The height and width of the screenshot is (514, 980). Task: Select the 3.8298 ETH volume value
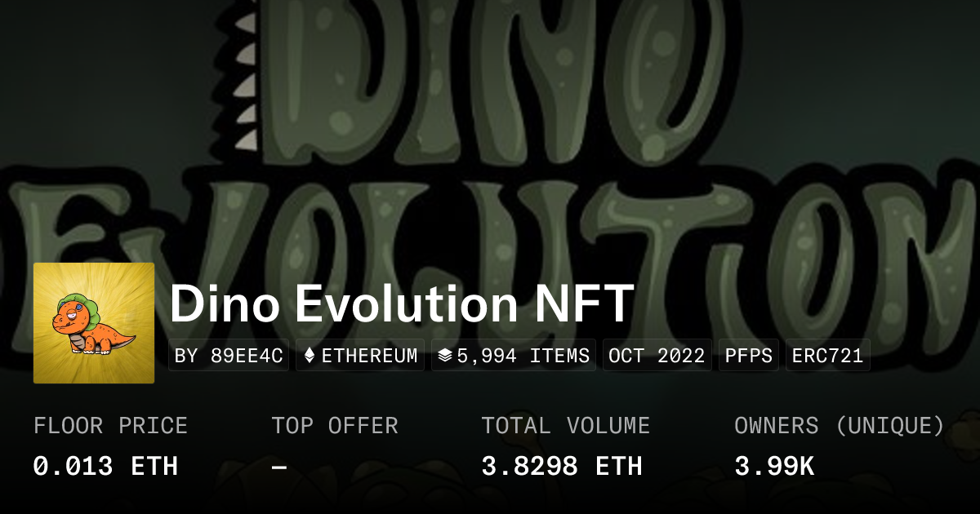561,466
